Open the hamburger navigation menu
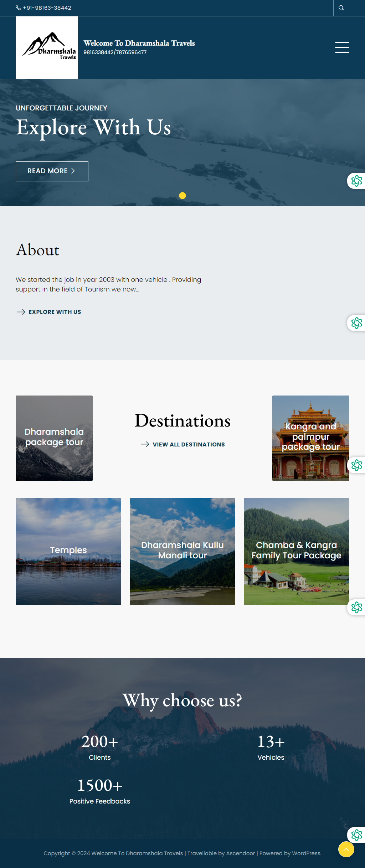This screenshot has width=365, height=868. pos(342,47)
